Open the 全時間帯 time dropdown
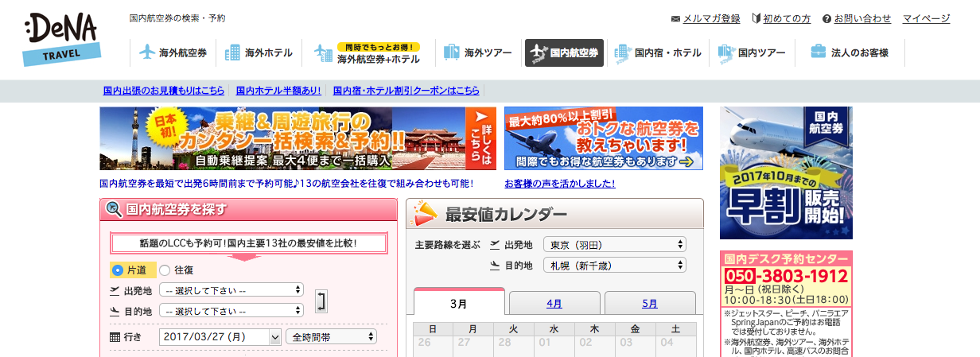Viewport: 980px width, 357px height. click(331, 336)
